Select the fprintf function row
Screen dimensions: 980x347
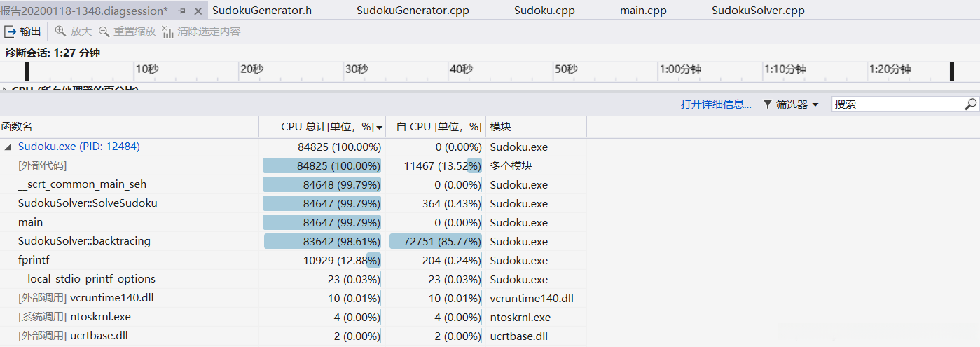point(293,261)
